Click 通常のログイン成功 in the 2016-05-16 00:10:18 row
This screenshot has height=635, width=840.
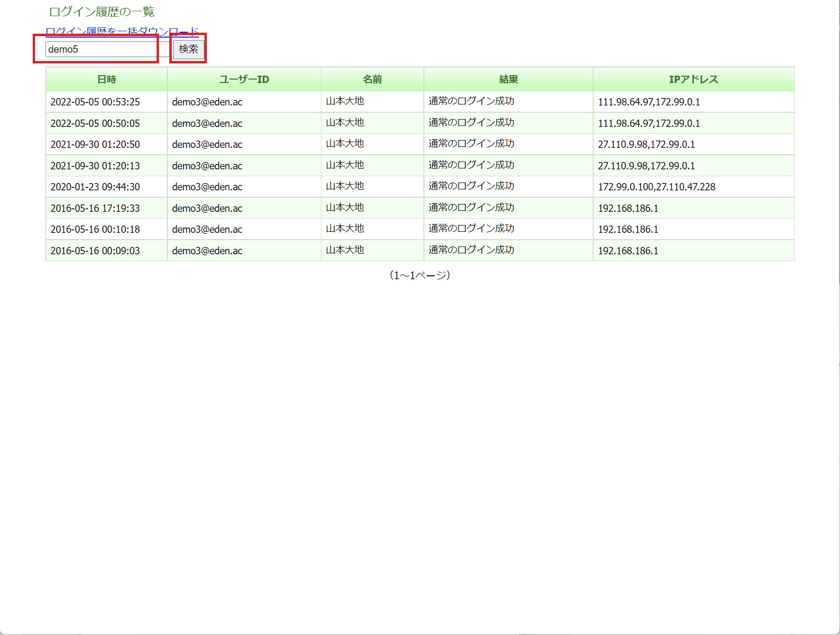tap(471, 228)
